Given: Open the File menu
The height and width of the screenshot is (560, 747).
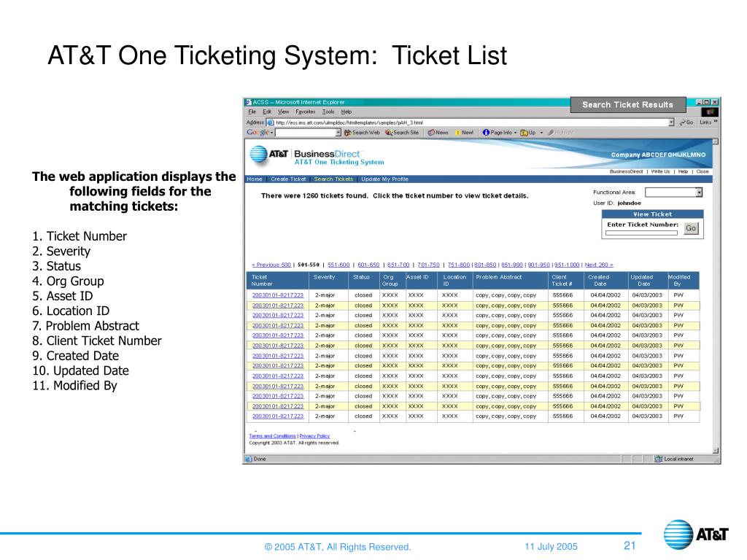Looking at the screenshot, I should (252, 112).
